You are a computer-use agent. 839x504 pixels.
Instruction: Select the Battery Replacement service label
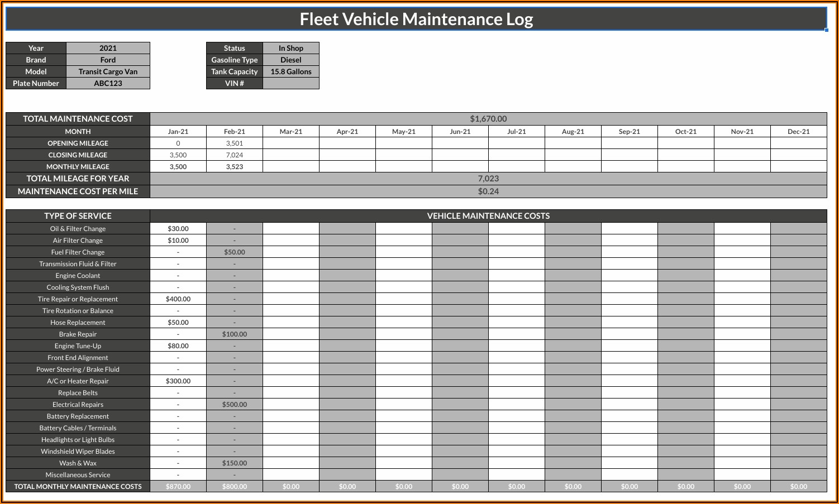(x=78, y=416)
